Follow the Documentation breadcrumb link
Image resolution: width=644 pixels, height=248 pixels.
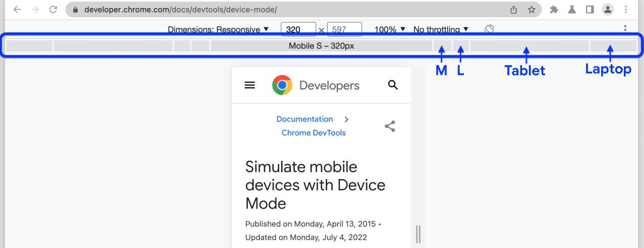pos(304,119)
